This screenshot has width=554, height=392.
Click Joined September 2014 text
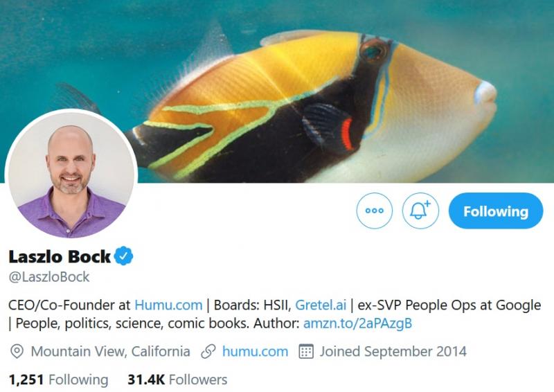click(x=393, y=352)
